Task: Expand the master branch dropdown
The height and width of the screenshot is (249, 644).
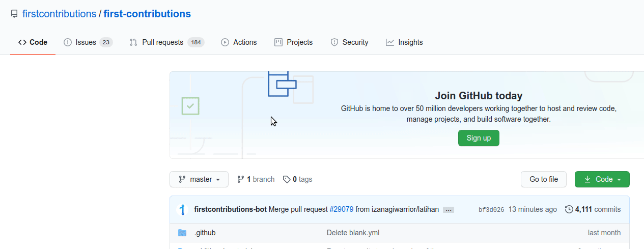Action: coord(199,179)
